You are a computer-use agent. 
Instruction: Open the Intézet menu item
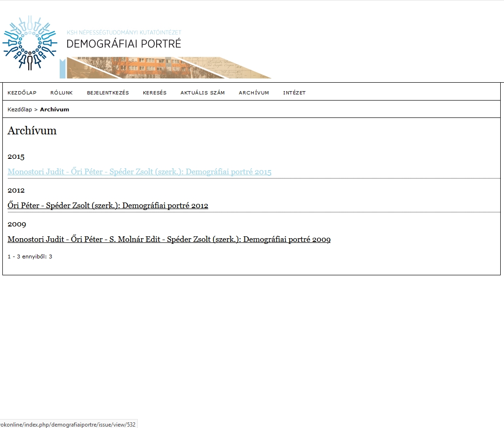pyautogui.click(x=294, y=93)
